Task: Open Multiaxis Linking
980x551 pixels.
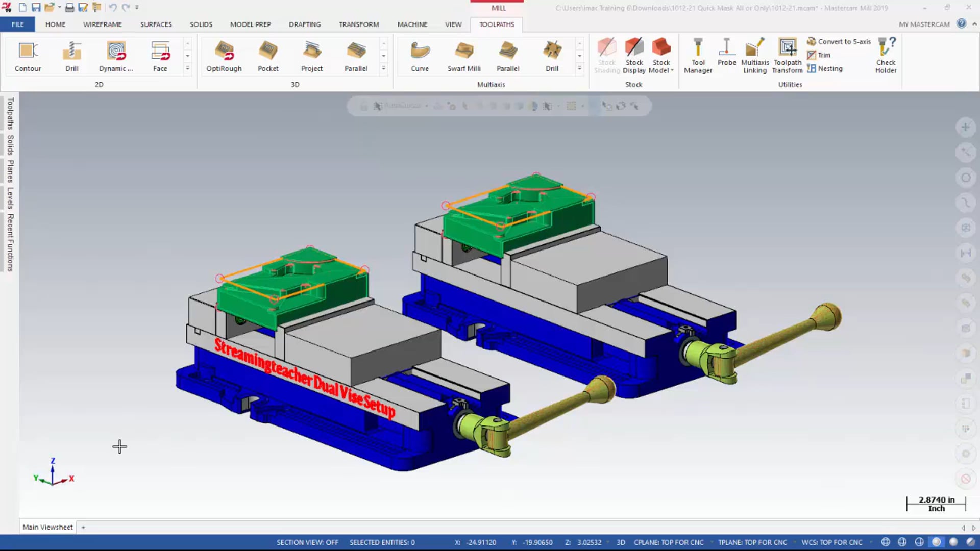Action: tap(755, 56)
